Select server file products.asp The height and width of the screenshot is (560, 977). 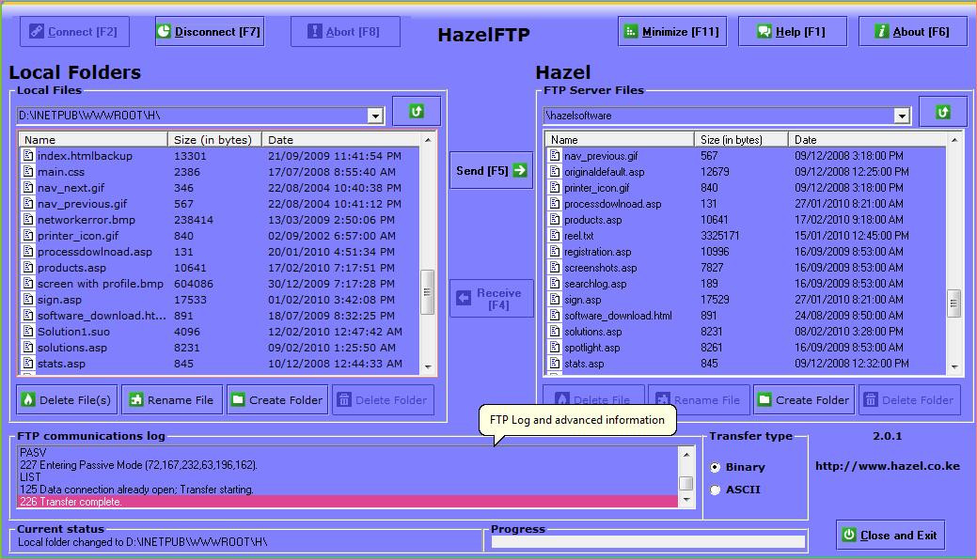[592, 220]
